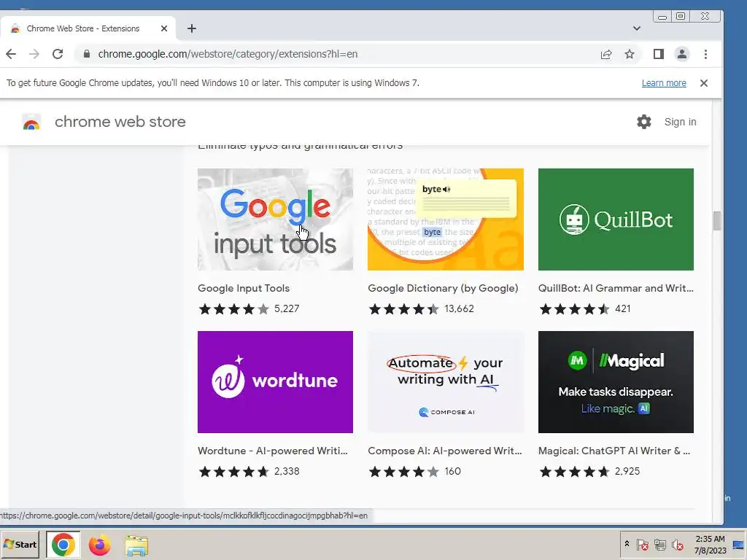Open the Windows Start menu
The image size is (747, 560).
click(x=20, y=544)
